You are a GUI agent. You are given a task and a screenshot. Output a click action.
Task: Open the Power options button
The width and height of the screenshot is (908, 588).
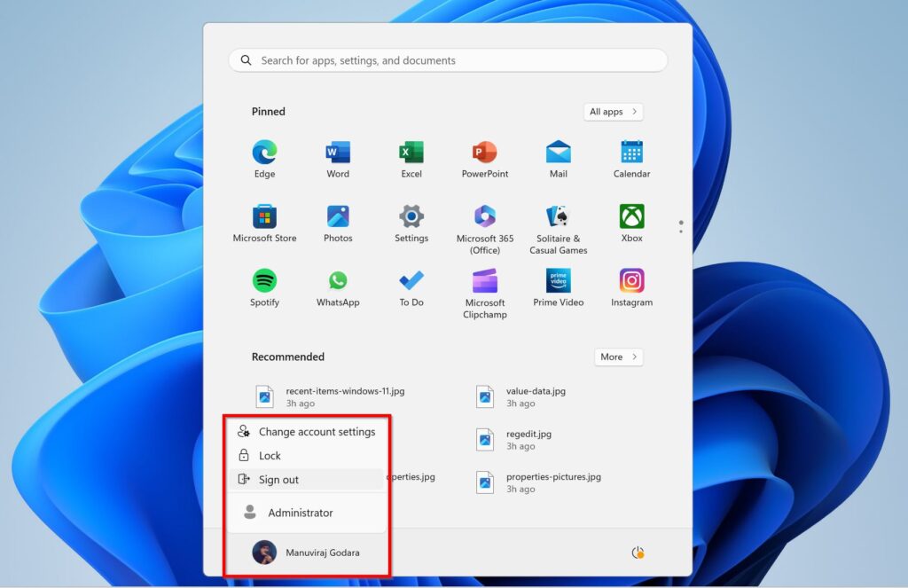coord(637,552)
